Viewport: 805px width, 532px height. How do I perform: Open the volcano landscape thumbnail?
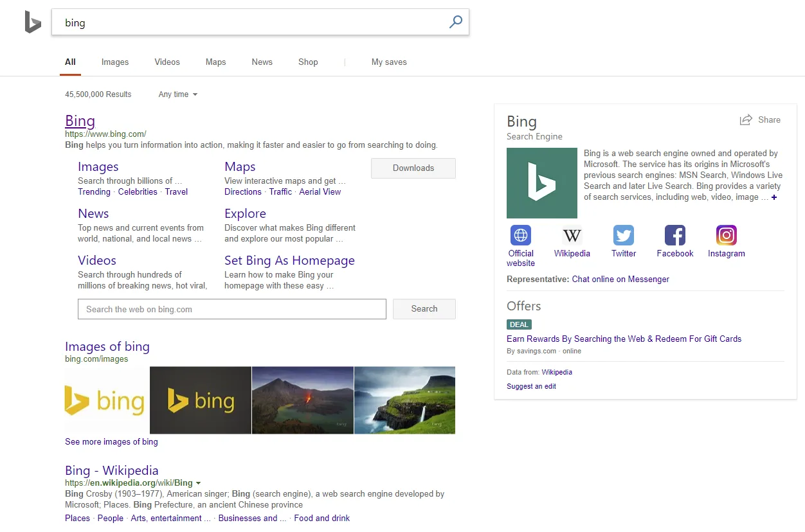pos(303,400)
